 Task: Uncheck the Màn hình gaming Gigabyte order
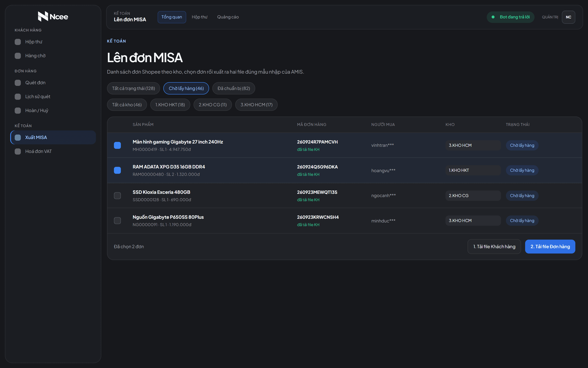tap(117, 145)
